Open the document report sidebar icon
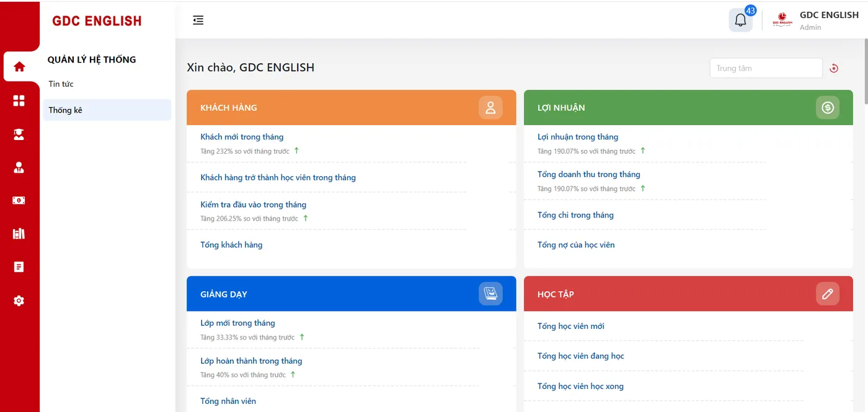Screen dimensions: 868x412 pos(19,267)
